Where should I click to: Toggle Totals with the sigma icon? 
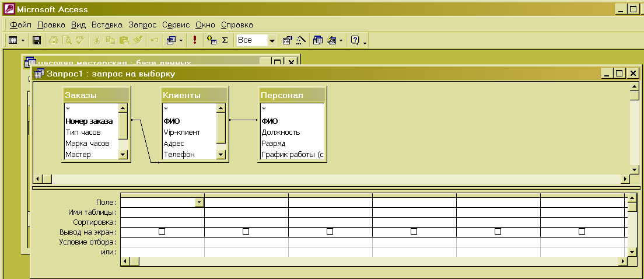[225, 40]
